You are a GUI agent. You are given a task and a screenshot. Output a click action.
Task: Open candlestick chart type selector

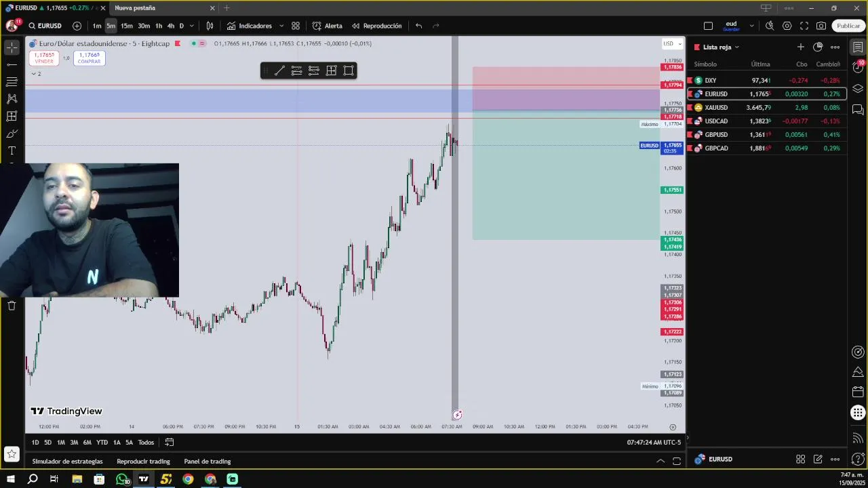210,26
